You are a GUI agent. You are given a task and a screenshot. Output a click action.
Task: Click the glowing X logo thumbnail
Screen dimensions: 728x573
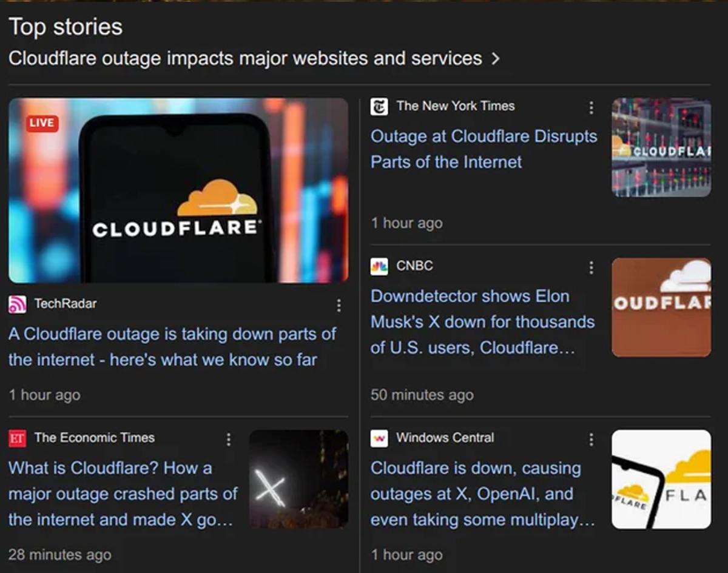pyautogui.click(x=298, y=479)
